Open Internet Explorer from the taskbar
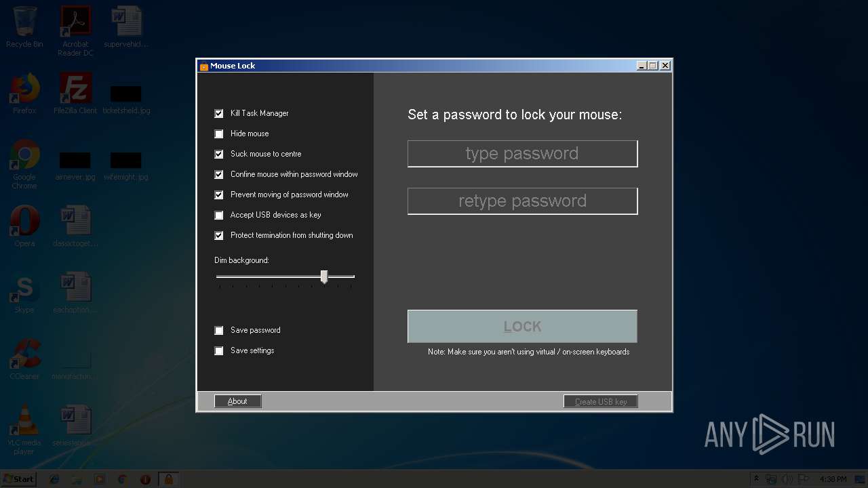Image resolution: width=868 pixels, height=488 pixels. [x=54, y=479]
